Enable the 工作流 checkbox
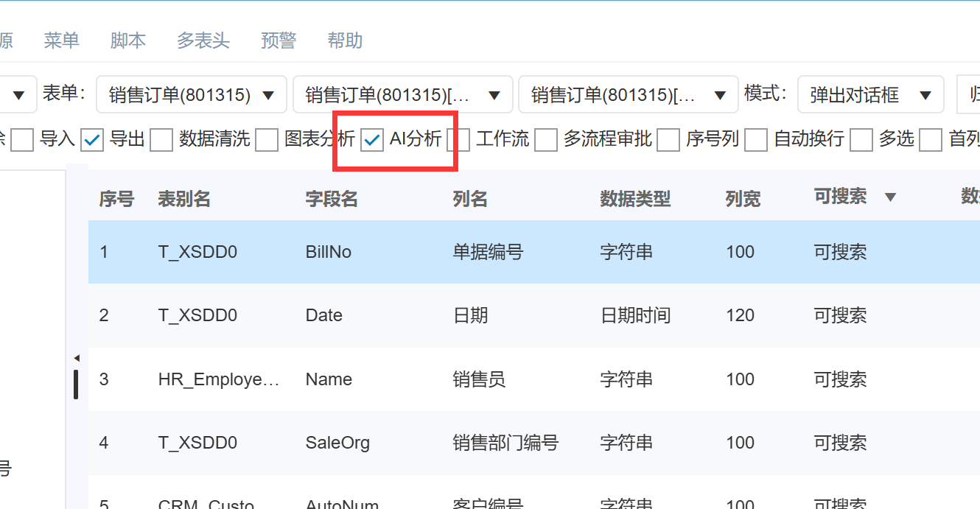This screenshot has width=980, height=509. (459, 140)
